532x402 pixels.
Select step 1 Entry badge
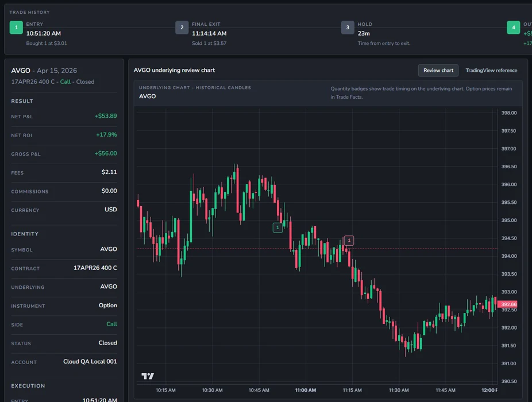click(x=16, y=28)
